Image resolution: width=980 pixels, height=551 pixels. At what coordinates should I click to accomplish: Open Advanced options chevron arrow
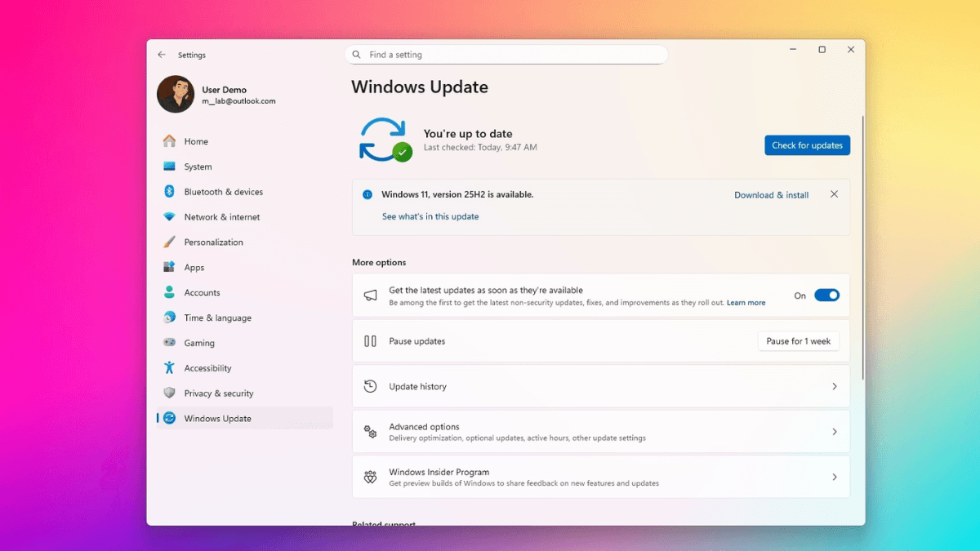coord(834,432)
